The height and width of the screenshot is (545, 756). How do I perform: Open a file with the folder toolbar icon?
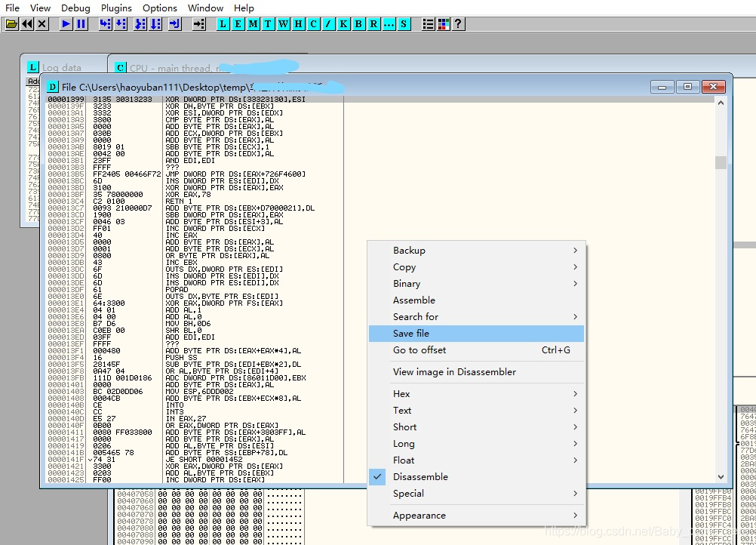pos(11,23)
